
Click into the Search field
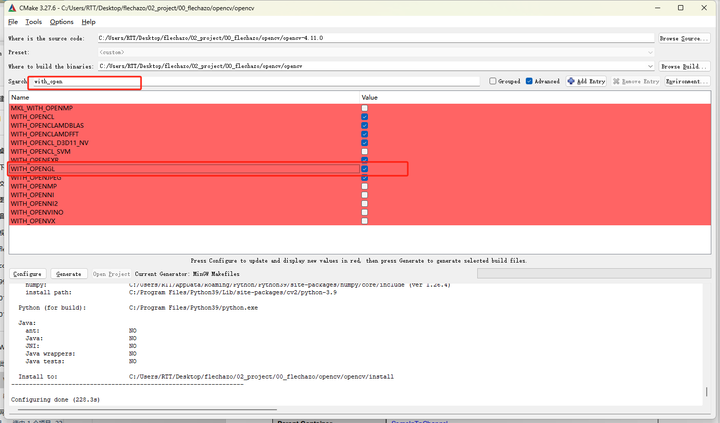[255, 81]
